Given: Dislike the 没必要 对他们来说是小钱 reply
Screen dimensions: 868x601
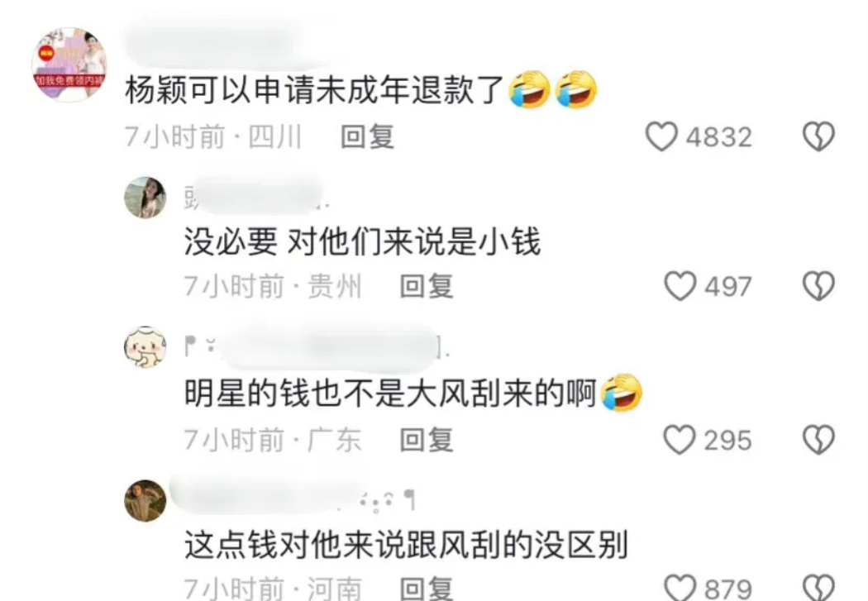Looking at the screenshot, I should 818,285.
